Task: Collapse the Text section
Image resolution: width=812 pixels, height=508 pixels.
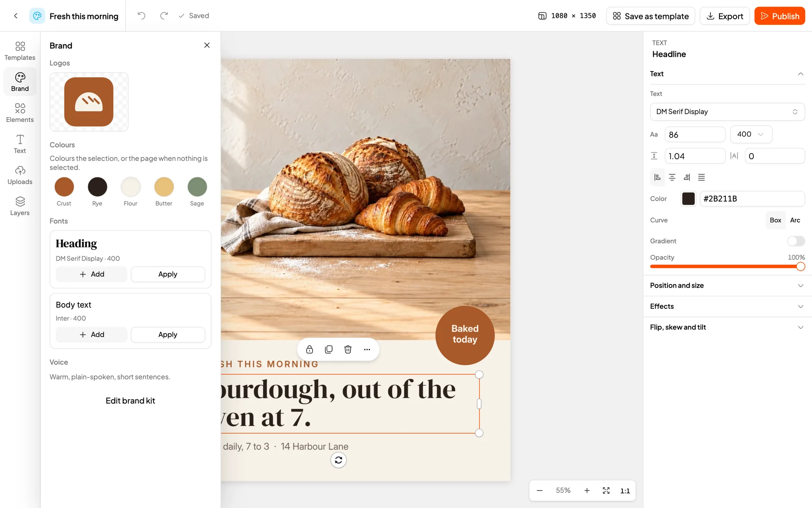Action: tap(727, 74)
